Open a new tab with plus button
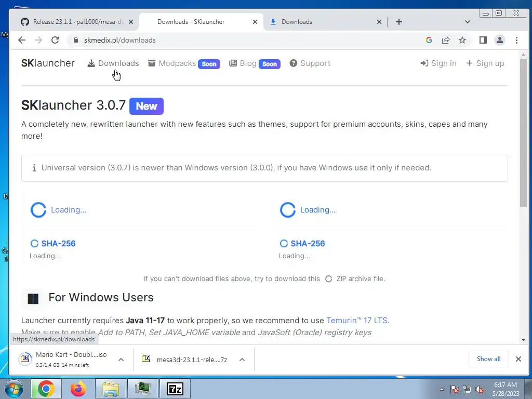 coord(399,22)
